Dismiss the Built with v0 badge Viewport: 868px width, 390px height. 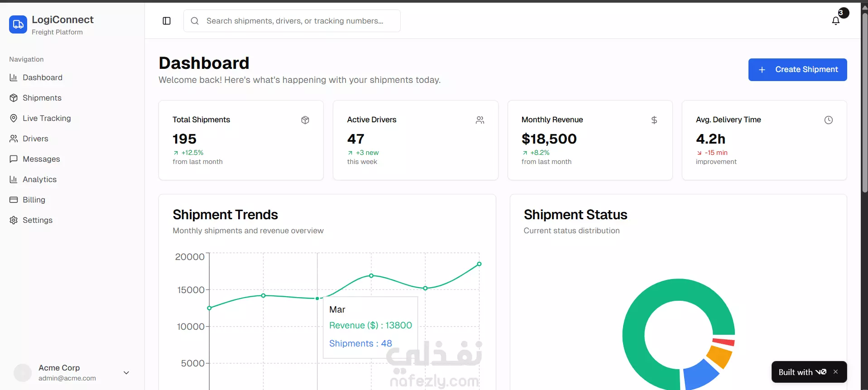click(836, 372)
